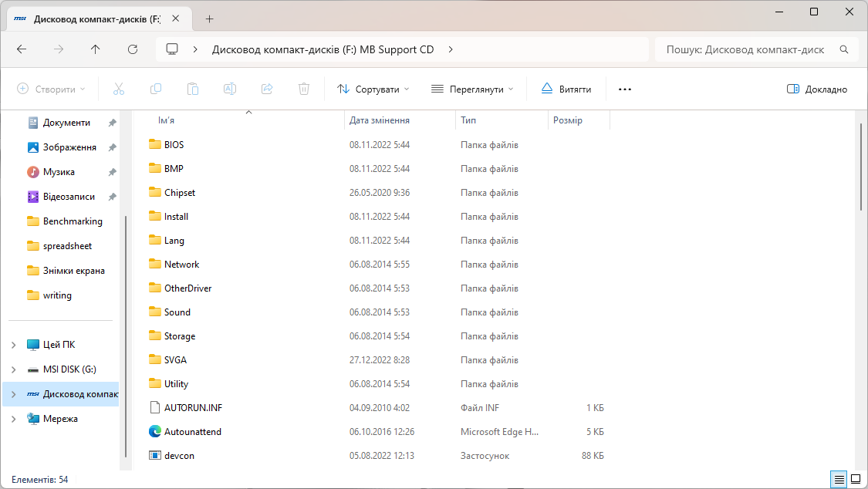This screenshot has width=868, height=489.
Task: Open the Сортувати sort dropdown
Action: [x=373, y=89]
